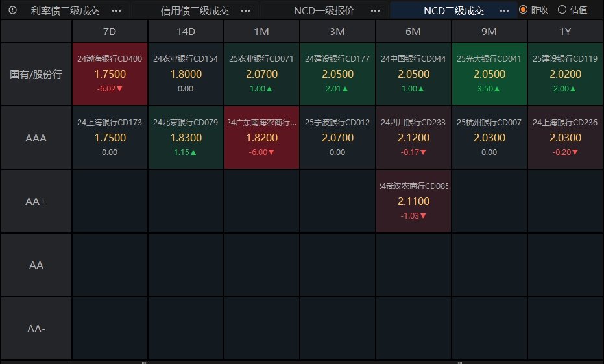604x364 pixels.
Task: Select the 昨收 radio button
Action: pos(524,10)
